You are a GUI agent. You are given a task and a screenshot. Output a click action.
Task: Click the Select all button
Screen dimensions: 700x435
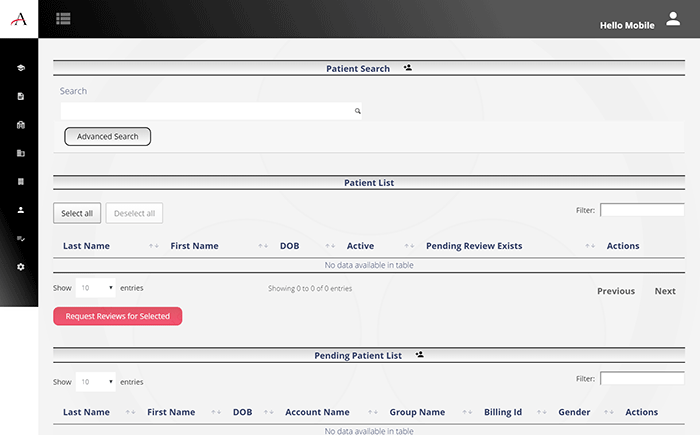click(77, 213)
